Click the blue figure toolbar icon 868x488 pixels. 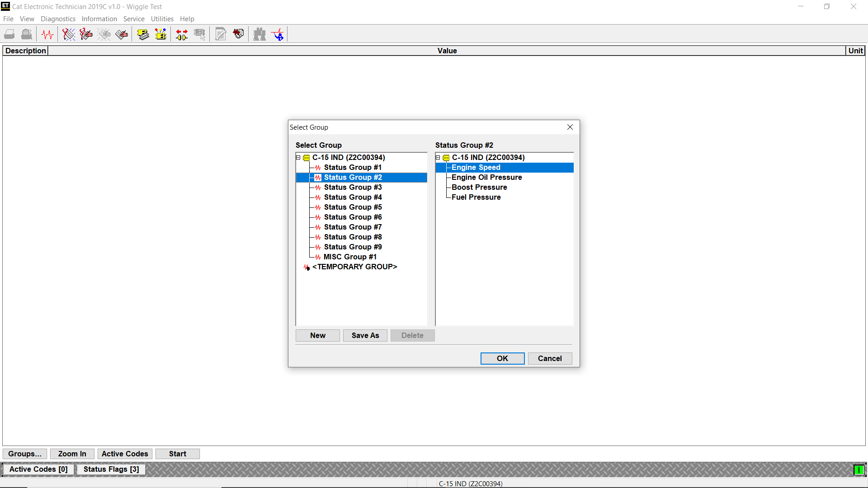pos(278,34)
